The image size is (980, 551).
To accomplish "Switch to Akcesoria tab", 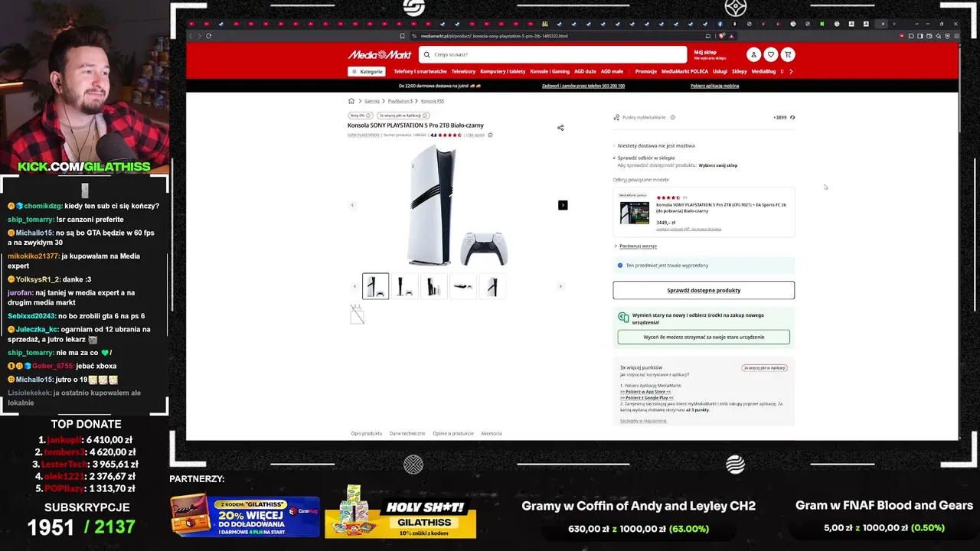I will pyautogui.click(x=492, y=433).
